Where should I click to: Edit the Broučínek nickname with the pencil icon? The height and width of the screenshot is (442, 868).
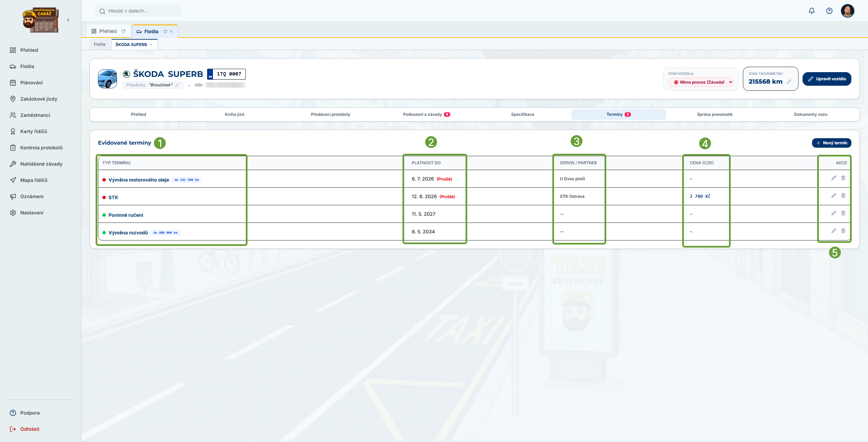click(177, 85)
